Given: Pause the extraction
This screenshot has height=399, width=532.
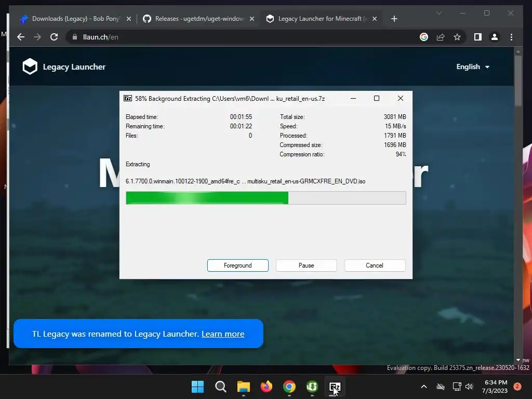Looking at the screenshot, I should coord(307,265).
